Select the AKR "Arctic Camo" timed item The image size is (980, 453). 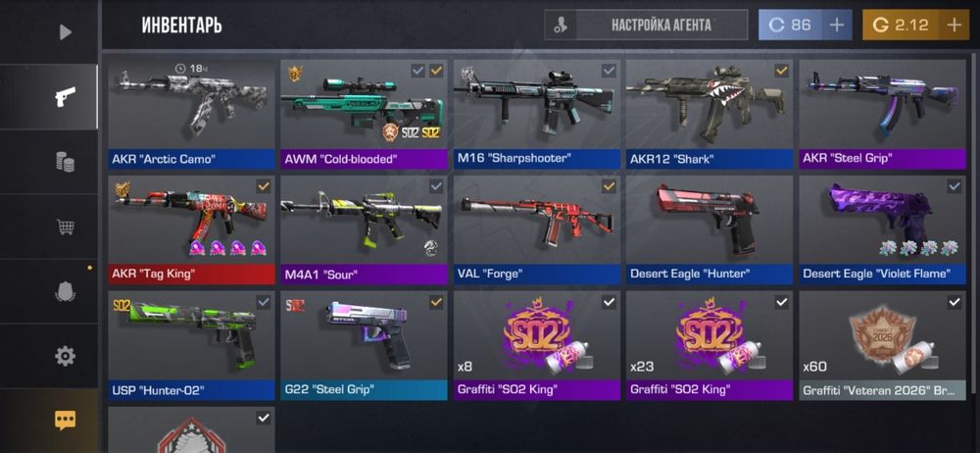[x=191, y=115]
